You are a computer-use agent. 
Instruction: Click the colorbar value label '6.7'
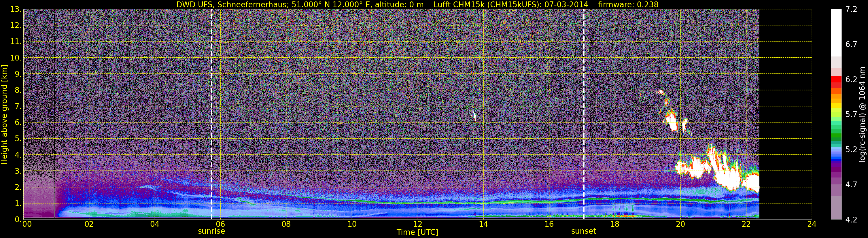[851, 44]
